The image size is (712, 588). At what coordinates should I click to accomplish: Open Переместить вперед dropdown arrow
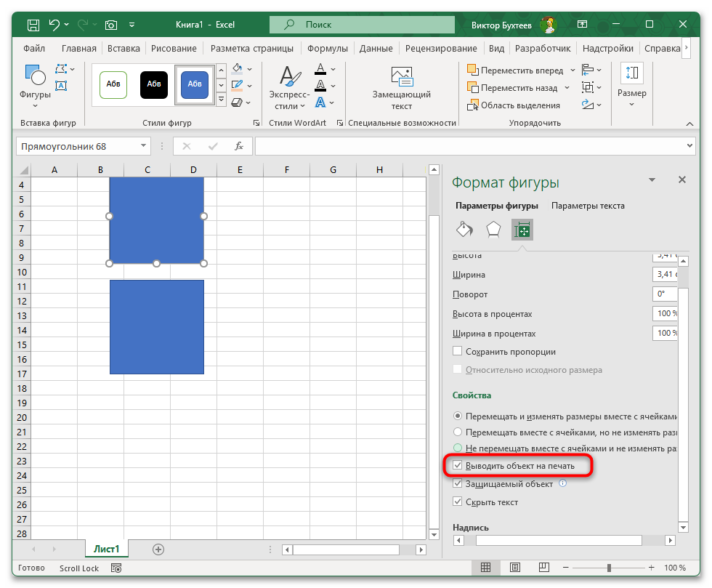pos(573,70)
